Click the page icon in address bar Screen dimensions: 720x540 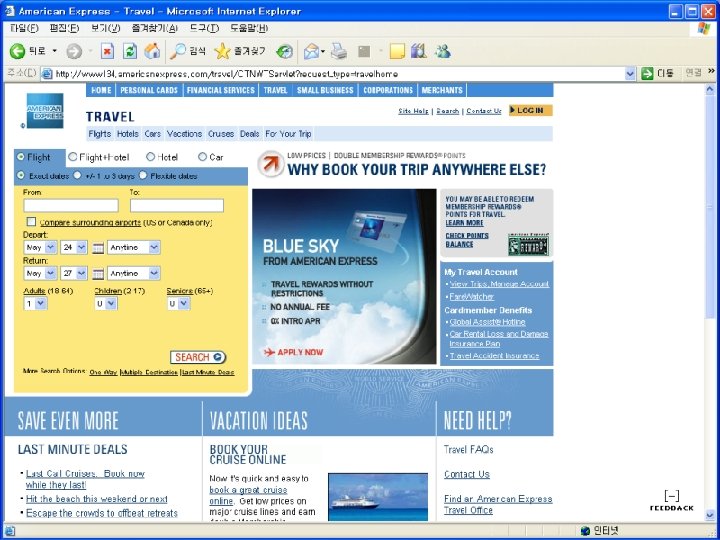[x=47, y=73]
